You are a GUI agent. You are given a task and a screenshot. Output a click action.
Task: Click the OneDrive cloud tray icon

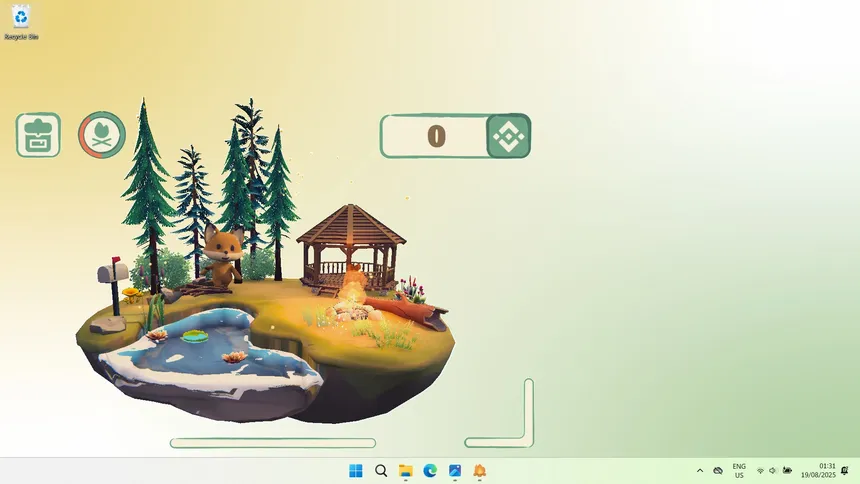(x=718, y=471)
